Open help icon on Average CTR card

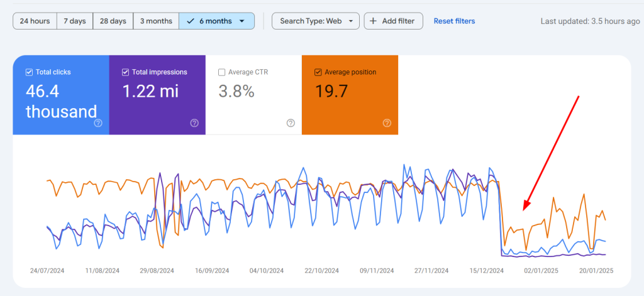point(291,123)
